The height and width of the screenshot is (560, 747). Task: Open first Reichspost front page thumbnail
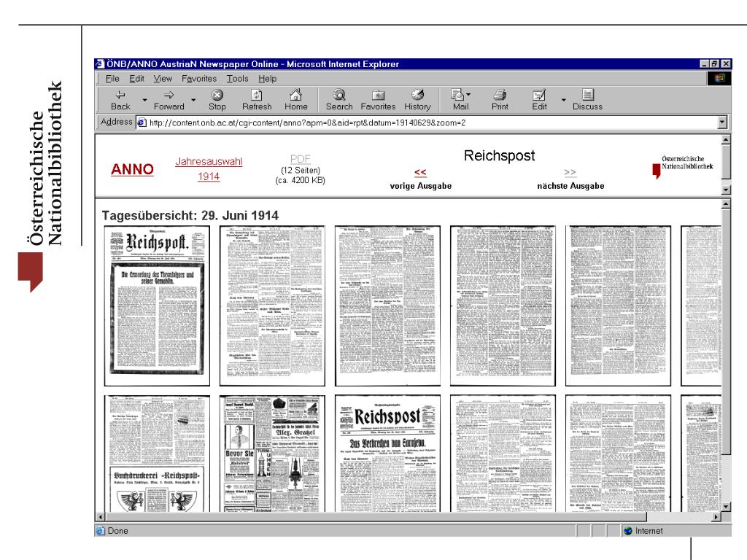pyautogui.click(x=157, y=306)
